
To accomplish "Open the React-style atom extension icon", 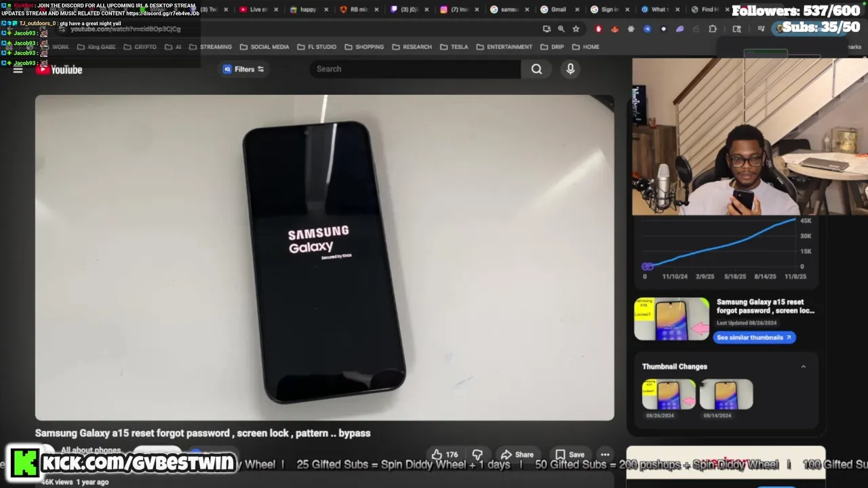I will pyautogui.click(x=631, y=29).
